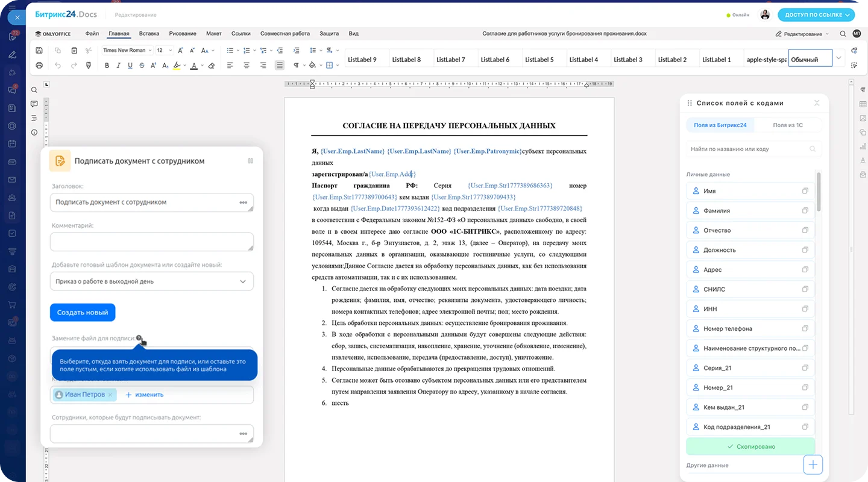
Task: Underline the selected text
Action: [130, 65]
